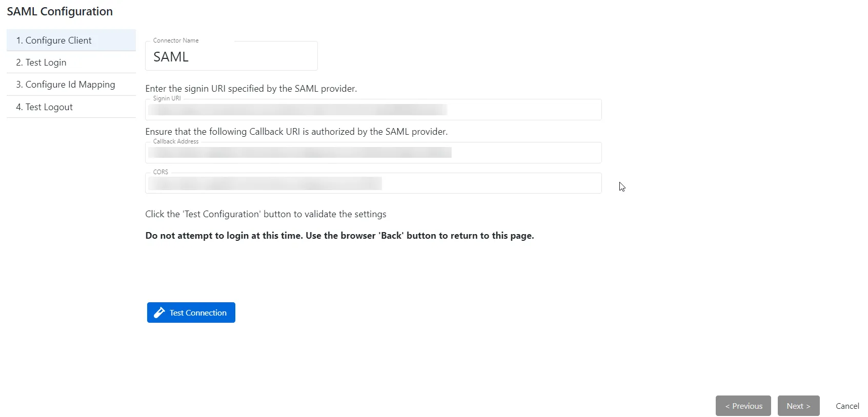Go to Configure Id Mapping step
868x417 pixels.
[x=71, y=85]
